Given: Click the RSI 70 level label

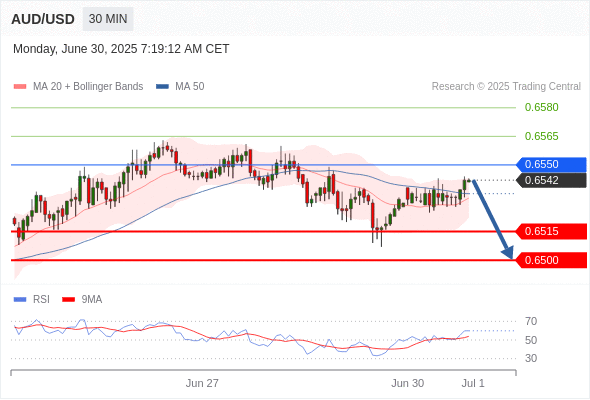Looking at the screenshot, I should pos(531,321).
